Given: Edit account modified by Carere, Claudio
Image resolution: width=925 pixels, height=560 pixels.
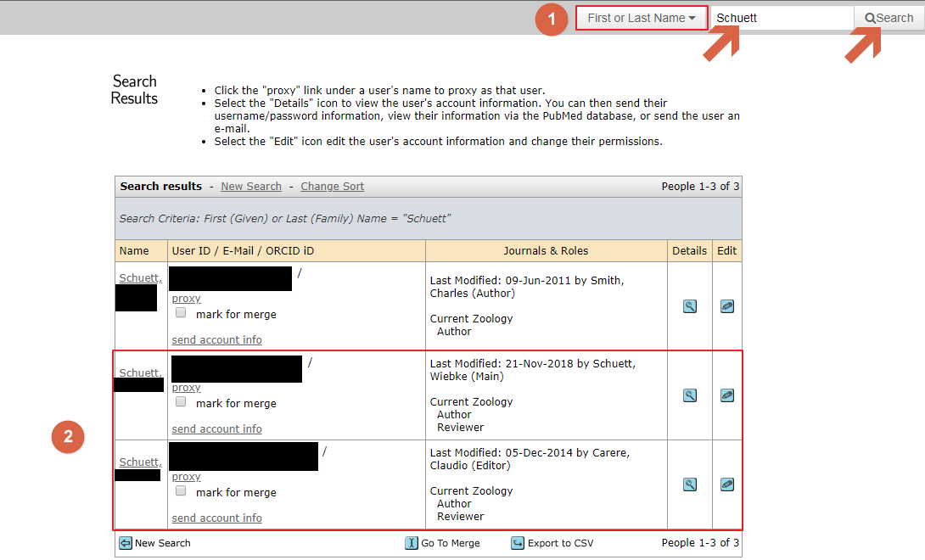Looking at the screenshot, I should [x=726, y=484].
